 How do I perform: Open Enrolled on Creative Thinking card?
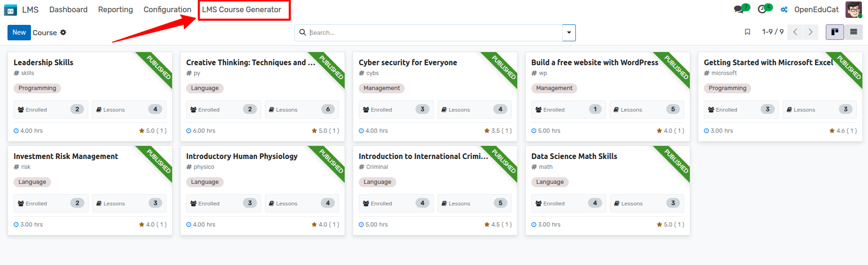(224, 109)
